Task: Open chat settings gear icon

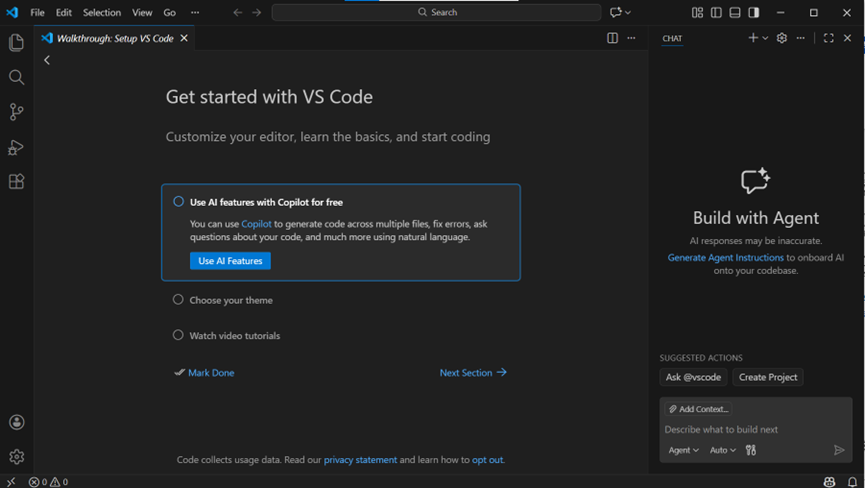Action: (x=782, y=38)
